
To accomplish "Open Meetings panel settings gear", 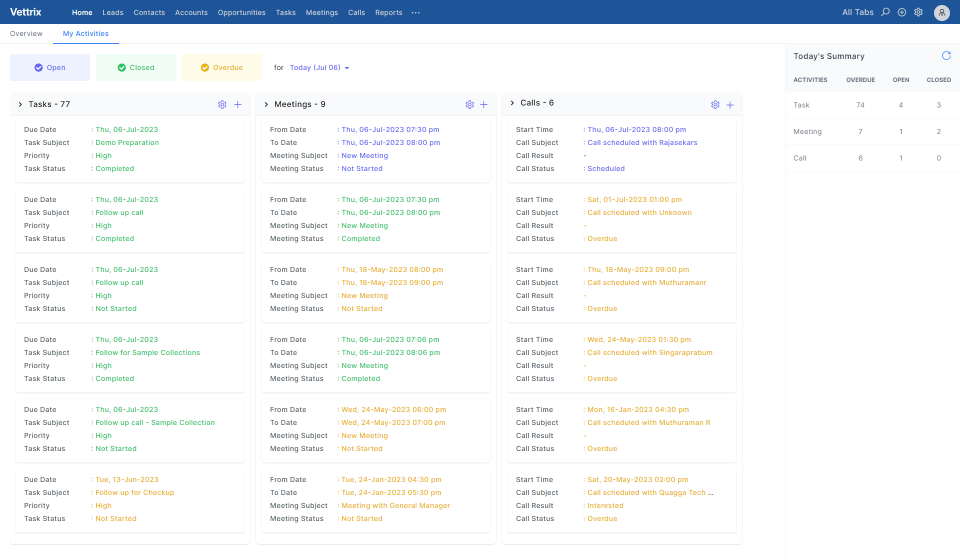I will click(x=469, y=104).
